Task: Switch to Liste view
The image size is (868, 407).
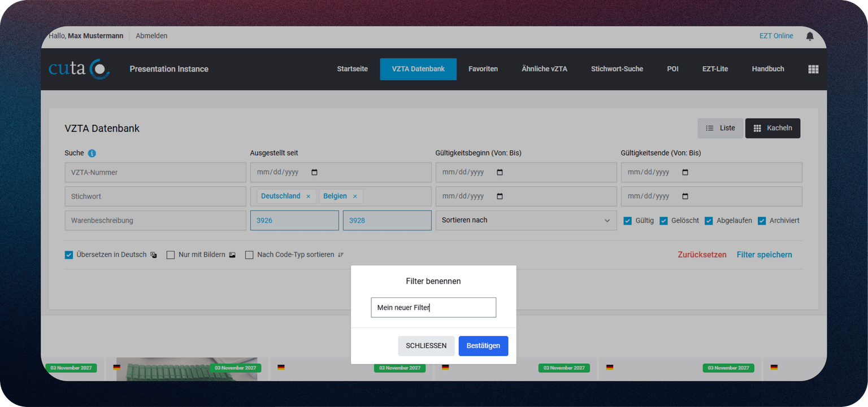Action: click(720, 128)
